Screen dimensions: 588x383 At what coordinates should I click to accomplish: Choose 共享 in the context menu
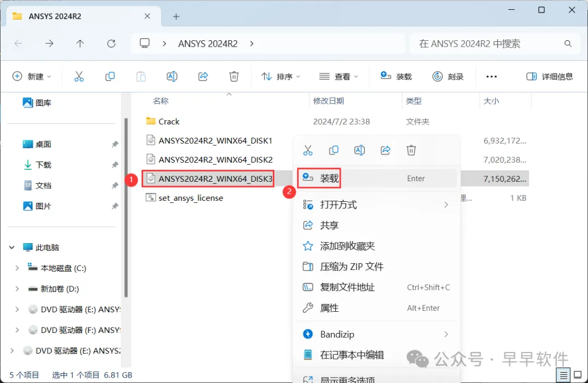tap(377, 225)
